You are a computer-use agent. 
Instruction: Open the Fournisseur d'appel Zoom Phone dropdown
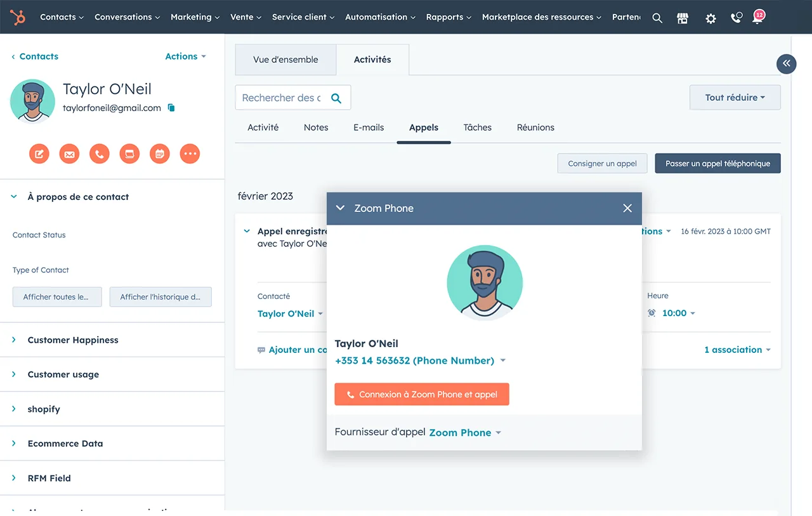pos(465,433)
